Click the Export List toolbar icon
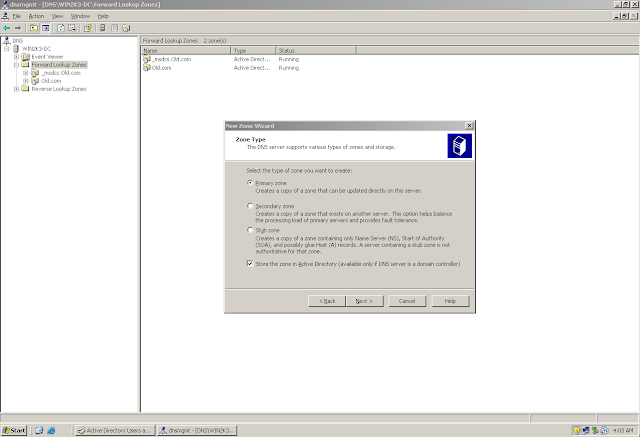 72,28
